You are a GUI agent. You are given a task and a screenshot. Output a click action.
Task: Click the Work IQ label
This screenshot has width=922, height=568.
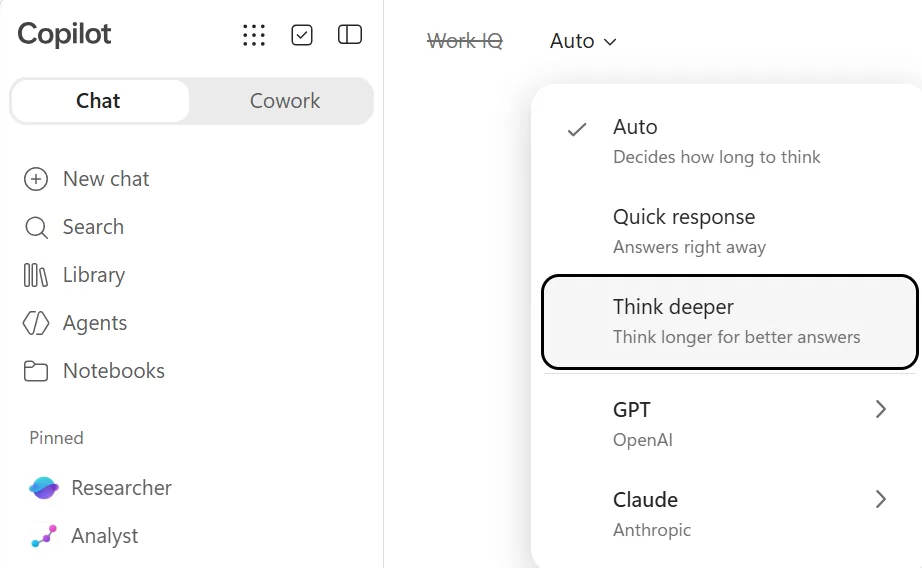(465, 41)
